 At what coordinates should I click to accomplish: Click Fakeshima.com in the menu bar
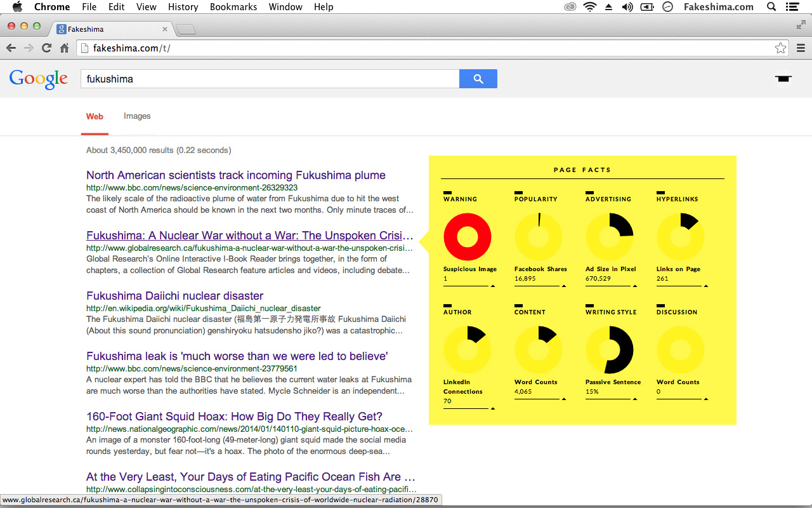(x=718, y=7)
